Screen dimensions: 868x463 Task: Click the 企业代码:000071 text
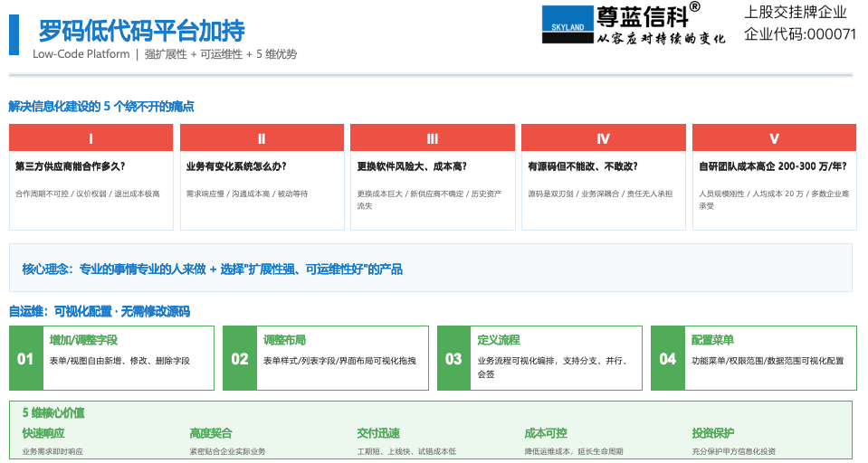tap(800, 34)
